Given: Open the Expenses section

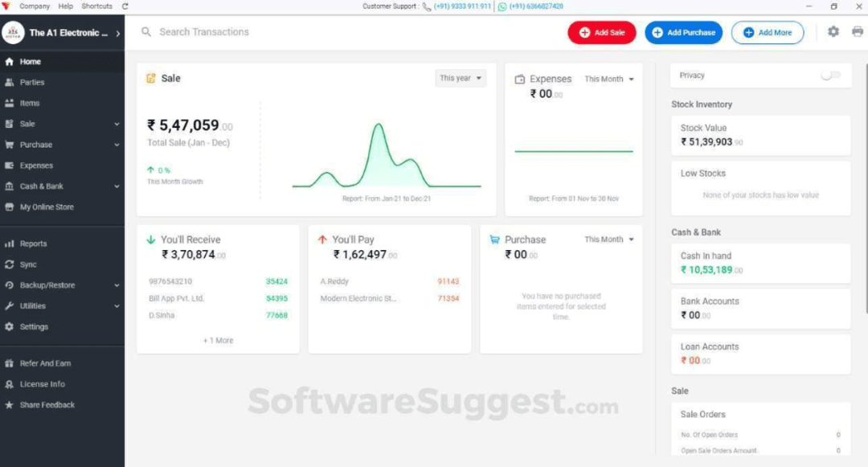Looking at the screenshot, I should click(37, 166).
